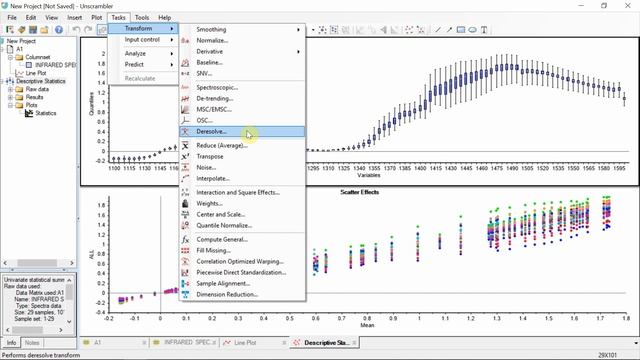640x360 pixels.
Task: Select the rectangle drawing tool icon
Action: [461, 29]
